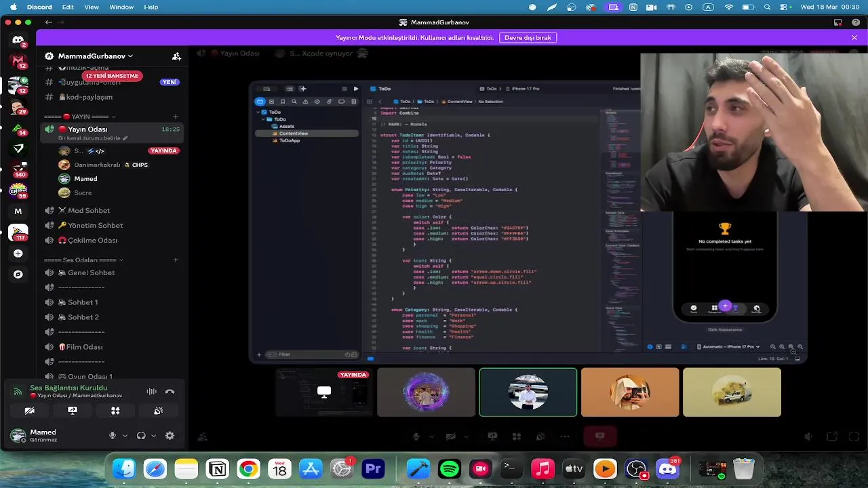Click the Add a Server plus icon

18,253
